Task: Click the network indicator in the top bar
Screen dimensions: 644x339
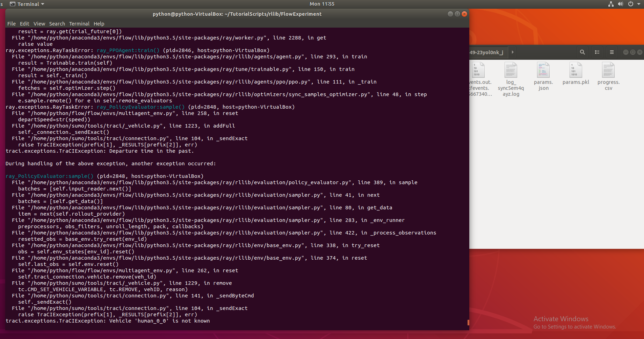Action: coord(611,4)
